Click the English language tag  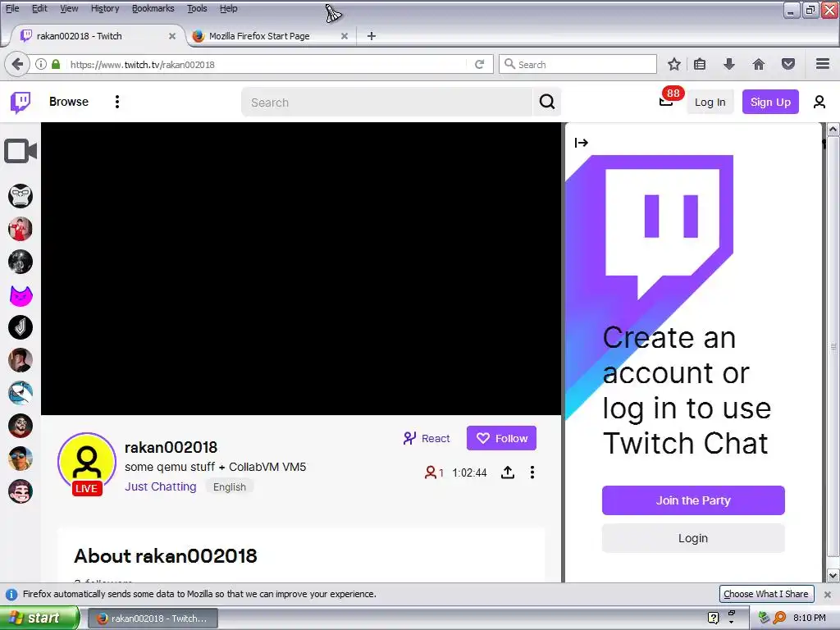pos(230,487)
